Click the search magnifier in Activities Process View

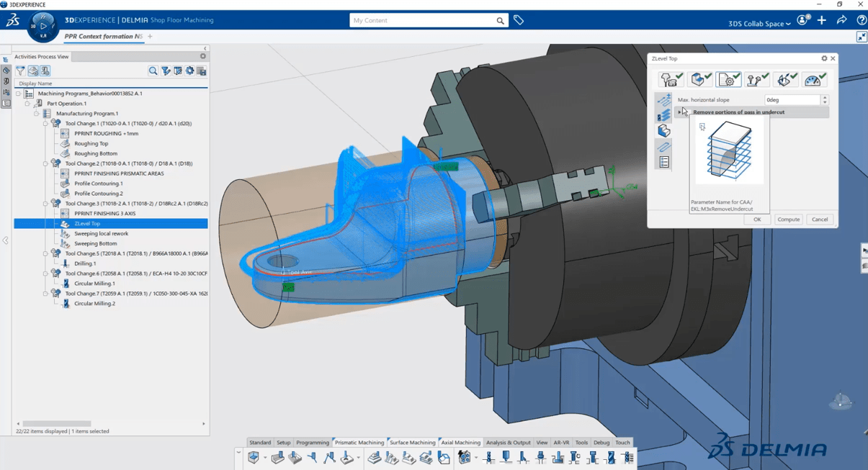coord(153,71)
